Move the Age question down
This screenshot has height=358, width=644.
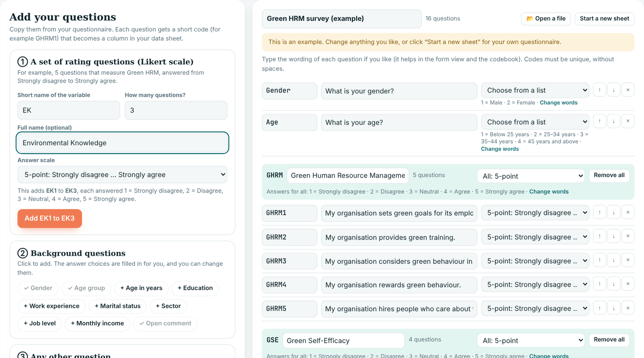[x=613, y=121]
